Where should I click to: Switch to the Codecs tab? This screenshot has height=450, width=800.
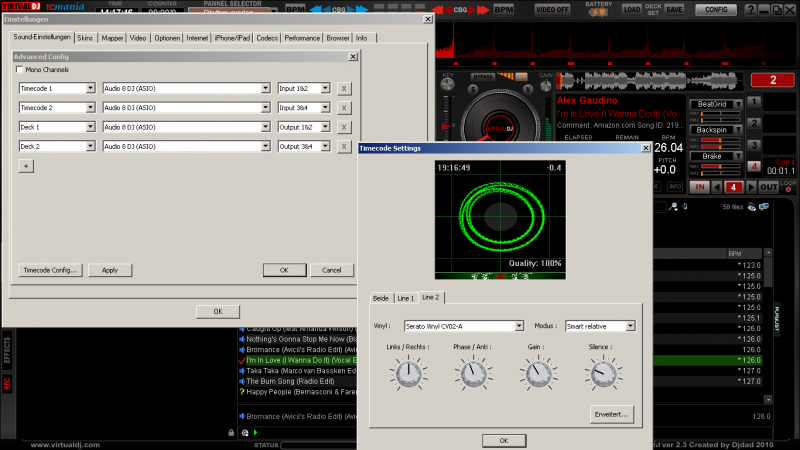(267, 38)
